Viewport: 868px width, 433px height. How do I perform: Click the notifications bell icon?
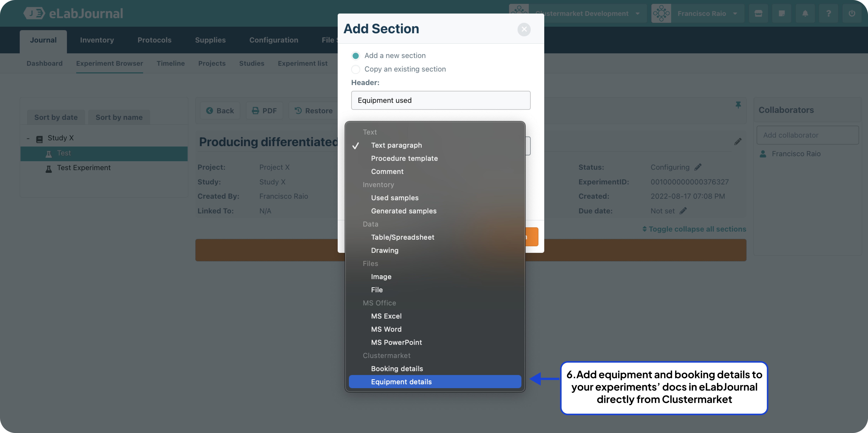(x=805, y=14)
